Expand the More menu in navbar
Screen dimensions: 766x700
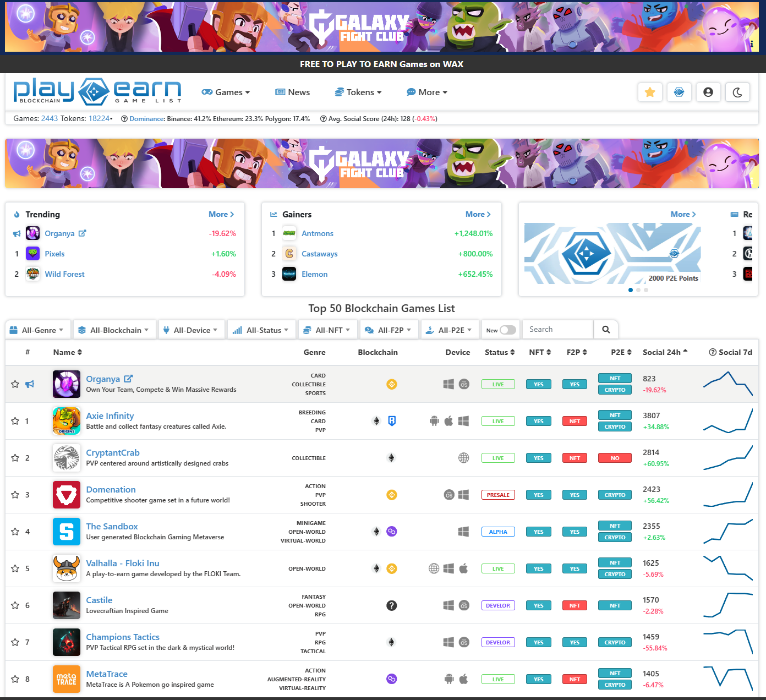tap(427, 92)
